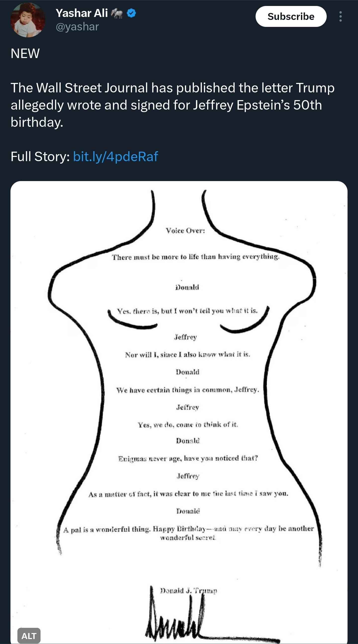Click the "Enigmas never age" line
358x644 pixels.
click(x=188, y=458)
